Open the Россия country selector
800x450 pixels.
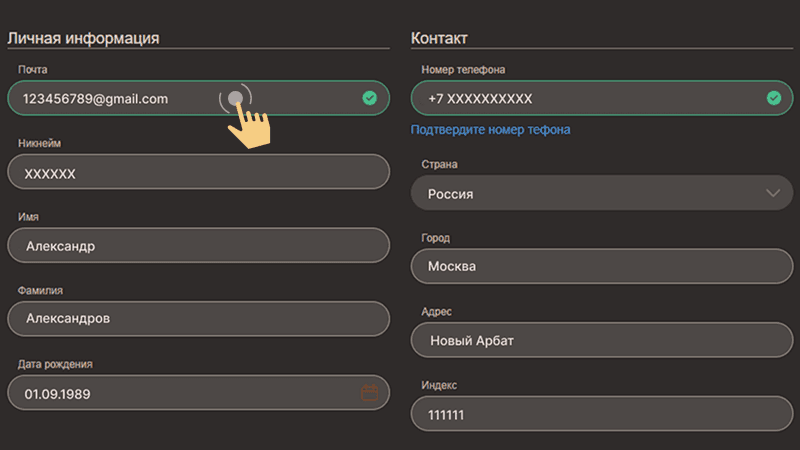point(602,193)
